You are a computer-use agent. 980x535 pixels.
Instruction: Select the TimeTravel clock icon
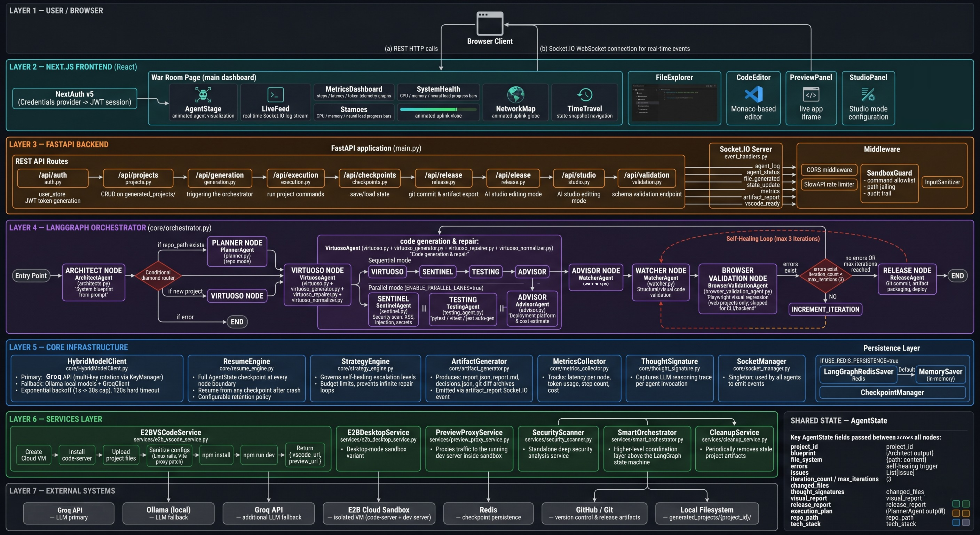pos(584,94)
